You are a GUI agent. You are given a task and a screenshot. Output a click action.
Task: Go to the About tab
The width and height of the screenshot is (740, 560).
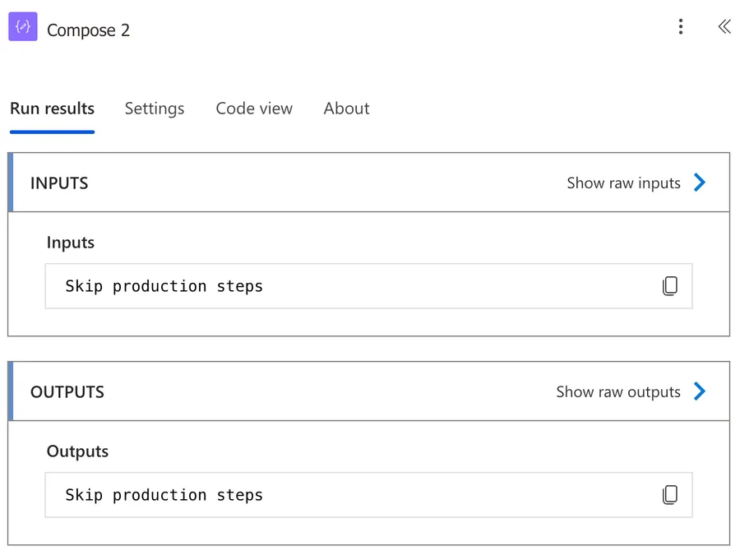click(x=346, y=109)
